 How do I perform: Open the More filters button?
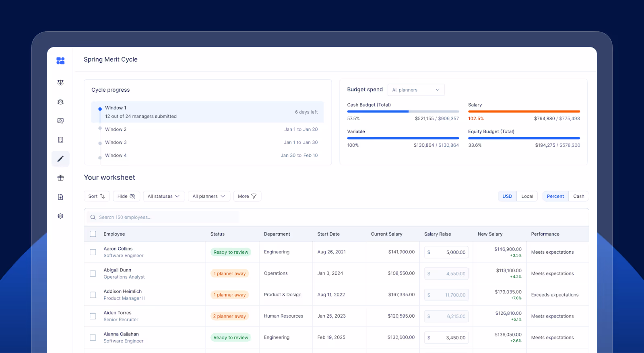pyautogui.click(x=247, y=196)
